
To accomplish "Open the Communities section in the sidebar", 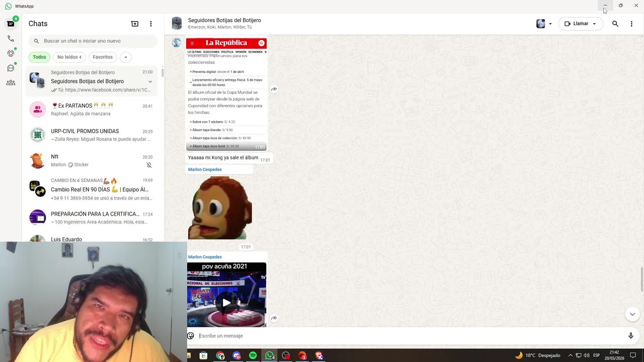I will pyautogui.click(x=11, y=82).
